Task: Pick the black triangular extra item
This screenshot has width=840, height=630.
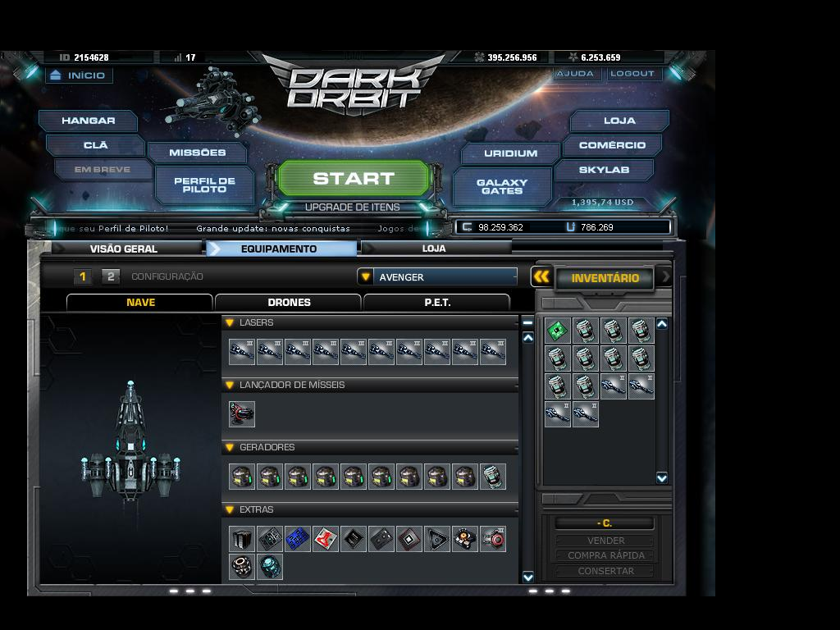Action: [x=437, y=538]
